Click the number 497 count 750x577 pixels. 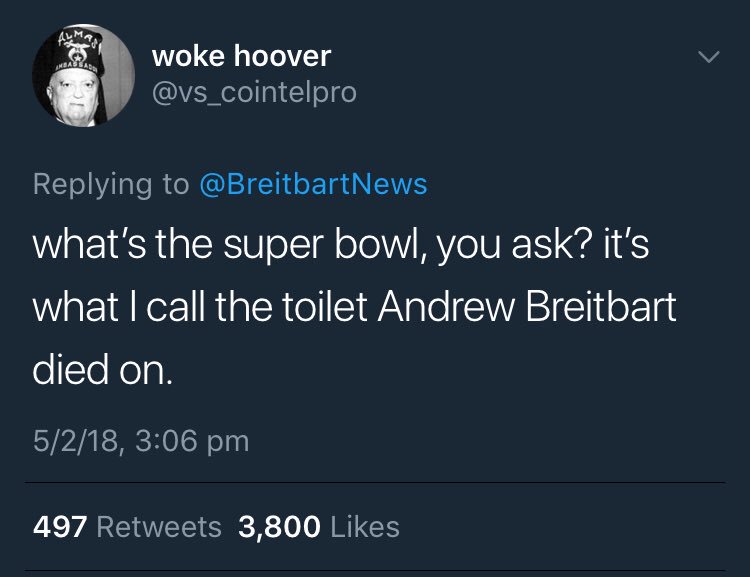pos(60,527)
